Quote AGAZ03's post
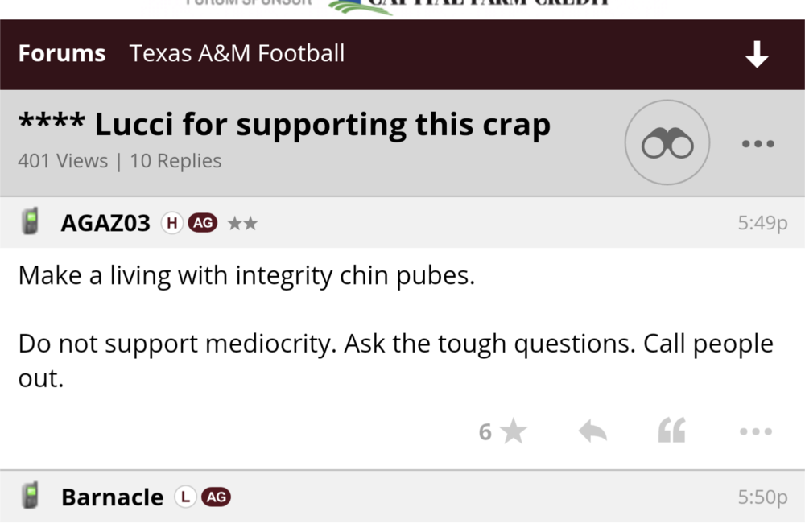This screenshot has width=805, height=532. [x=671, y=432]
